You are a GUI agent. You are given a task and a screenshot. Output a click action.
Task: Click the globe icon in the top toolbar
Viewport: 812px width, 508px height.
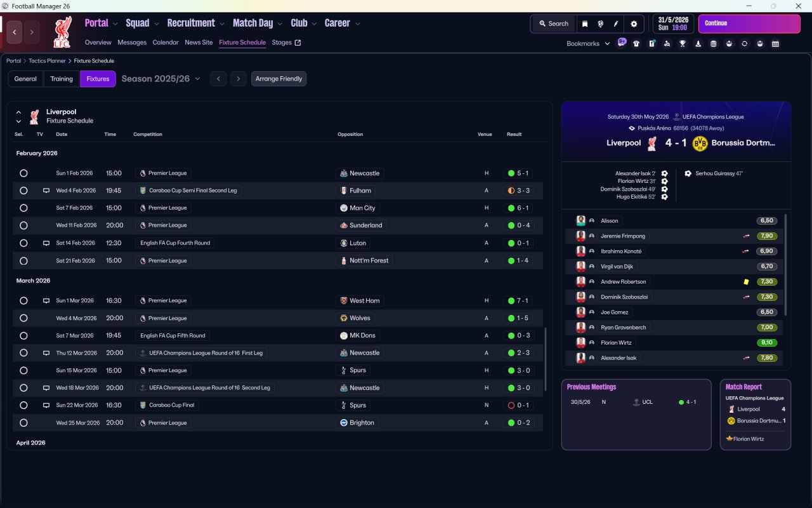[x=600, y=23]
